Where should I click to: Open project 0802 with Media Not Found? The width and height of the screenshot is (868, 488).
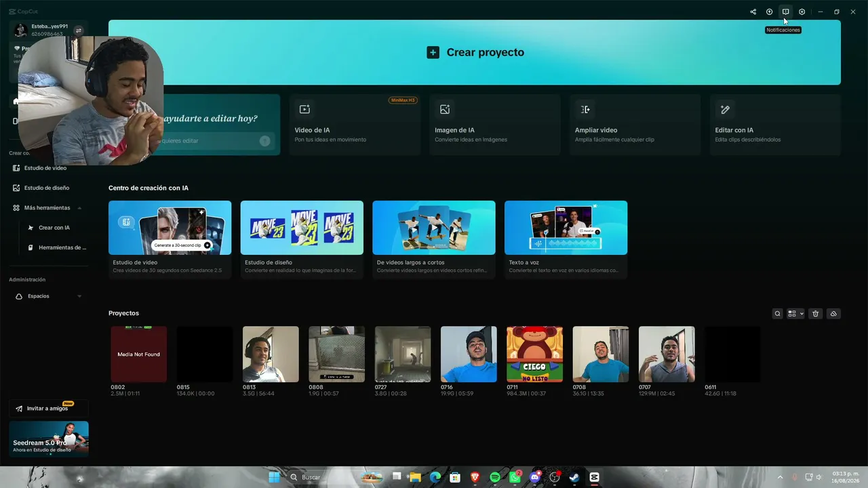(138, 354)
